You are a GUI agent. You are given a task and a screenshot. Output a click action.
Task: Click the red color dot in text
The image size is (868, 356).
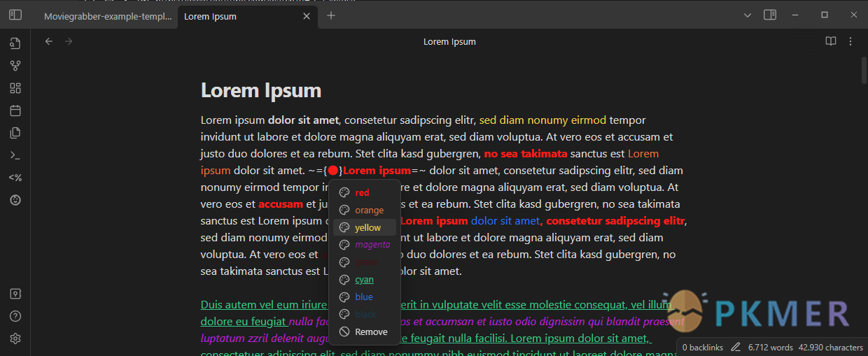tap(333, 171)
